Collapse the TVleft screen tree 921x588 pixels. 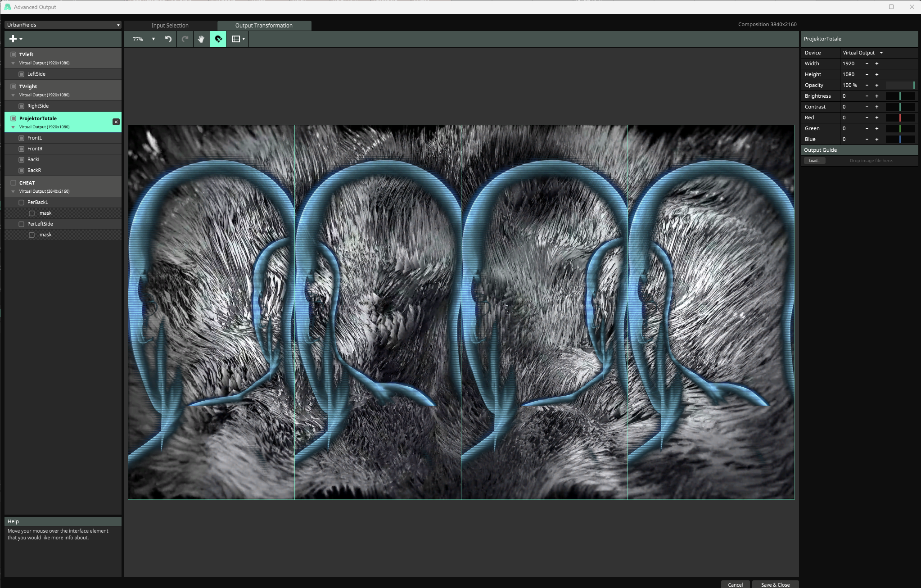tap(13, 63)
